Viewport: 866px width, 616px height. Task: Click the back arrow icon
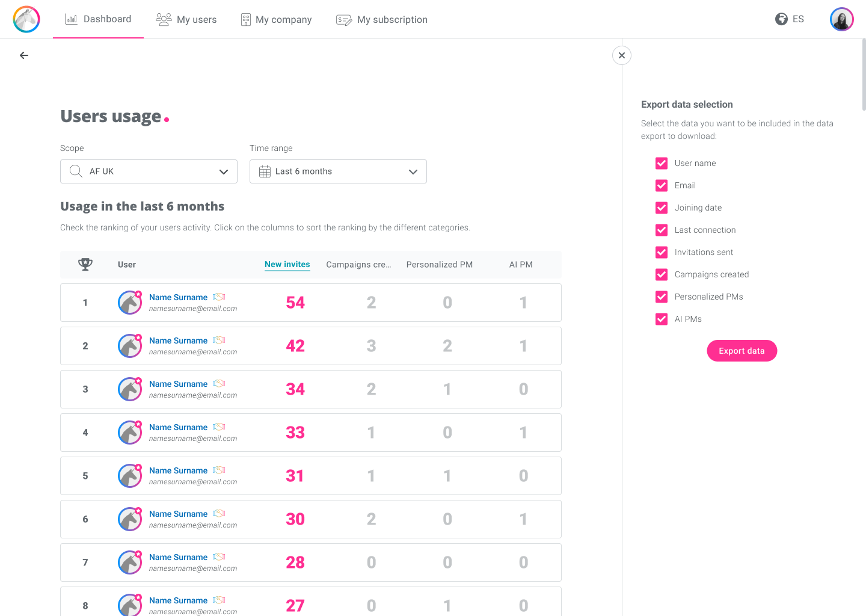coord(24,55)
